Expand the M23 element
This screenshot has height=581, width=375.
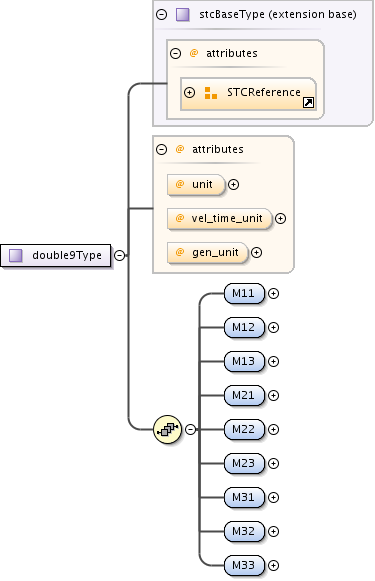(x=273, y=464)
